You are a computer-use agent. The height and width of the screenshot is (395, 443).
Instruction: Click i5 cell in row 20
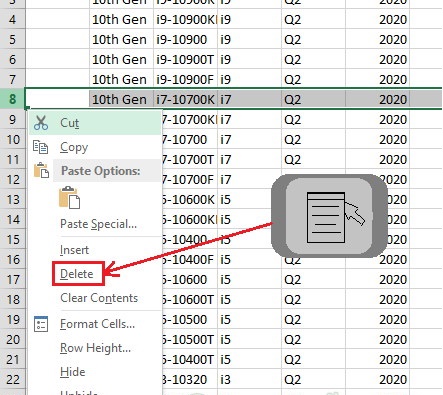coord(249,339)
